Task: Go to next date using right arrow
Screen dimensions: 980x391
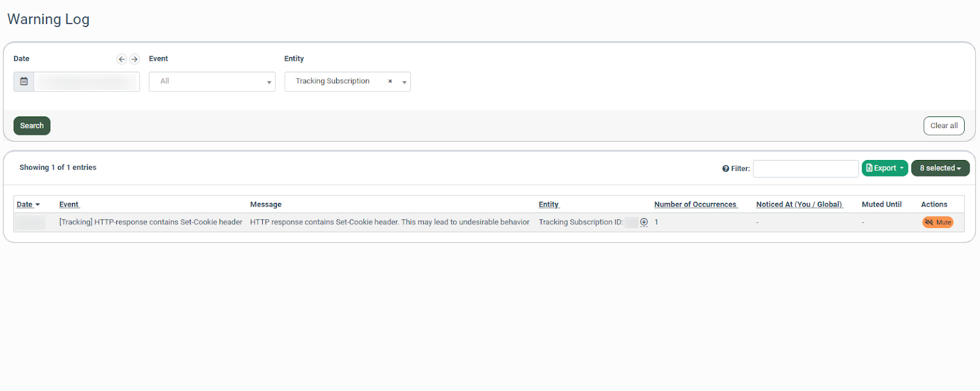Action: pyautogui.click(x=135, y=59)
